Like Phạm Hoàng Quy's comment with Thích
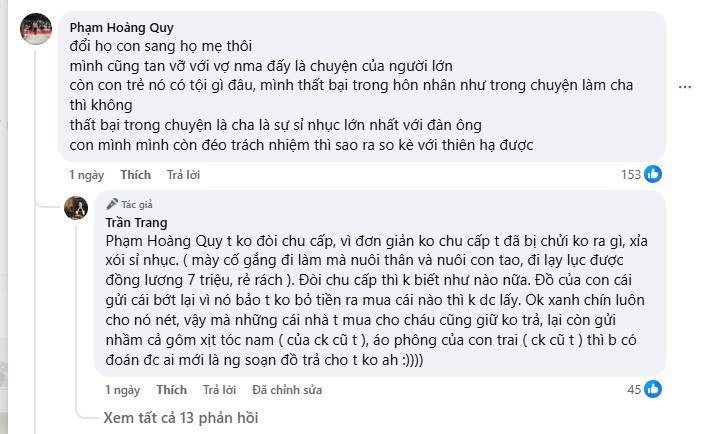This screenshot has width=701, height=434. [x=135, y=175]
